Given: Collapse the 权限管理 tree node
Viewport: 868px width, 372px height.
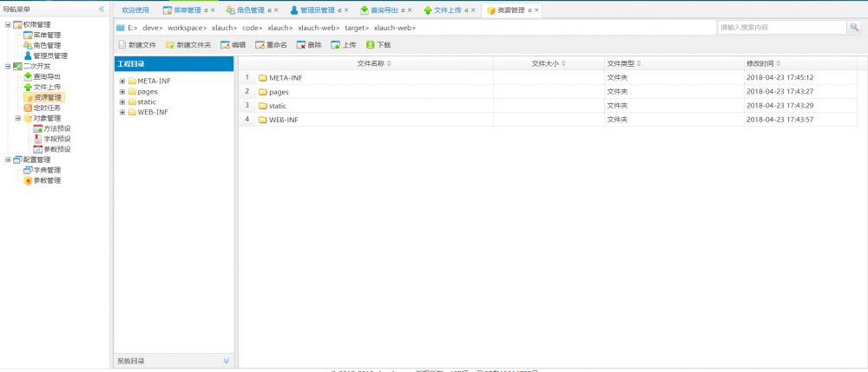Looking at the screenshot, I should coord(8,25).
